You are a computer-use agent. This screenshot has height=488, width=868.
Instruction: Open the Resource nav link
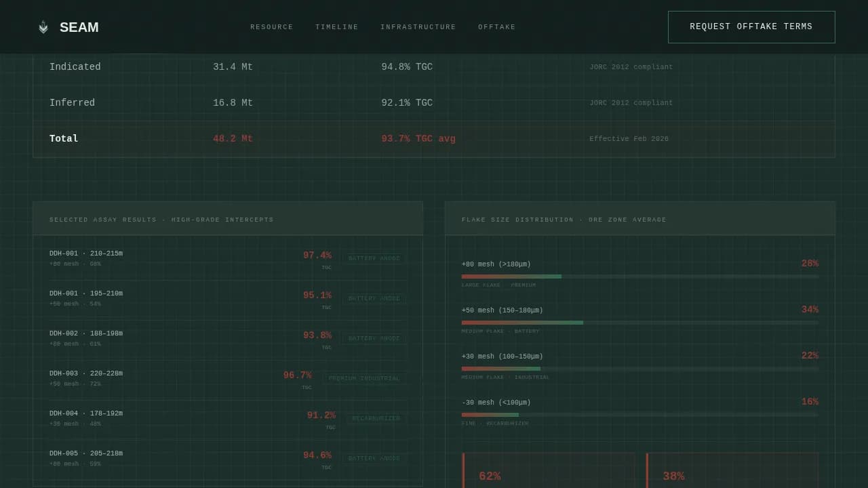click(272, 27)
